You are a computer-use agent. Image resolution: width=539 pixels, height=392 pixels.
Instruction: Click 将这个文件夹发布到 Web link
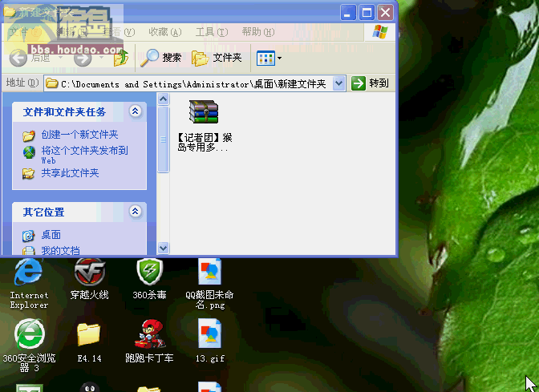pyautogui.click(x=84, y=155)
